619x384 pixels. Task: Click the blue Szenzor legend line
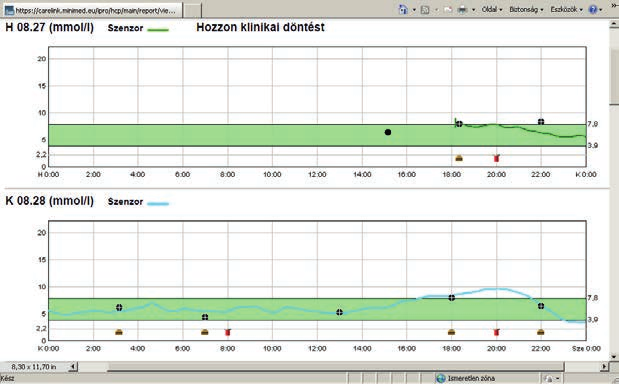tap(158, 204)
